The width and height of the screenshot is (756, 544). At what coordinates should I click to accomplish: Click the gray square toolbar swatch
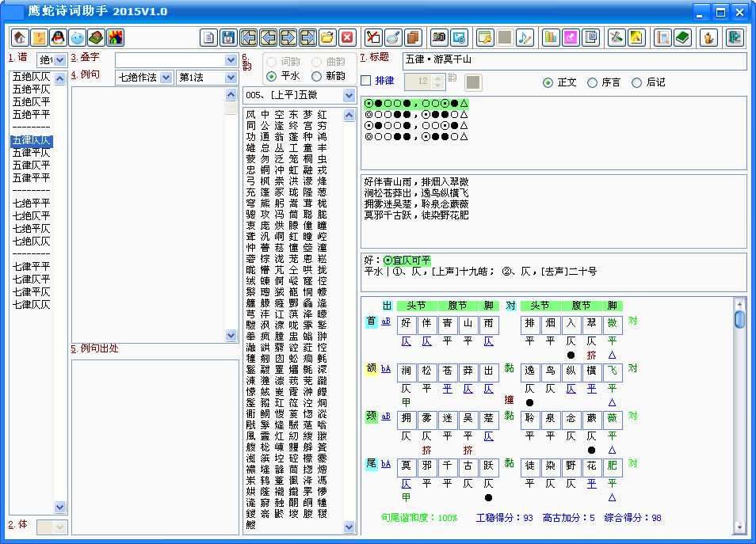tap(505, 37)
